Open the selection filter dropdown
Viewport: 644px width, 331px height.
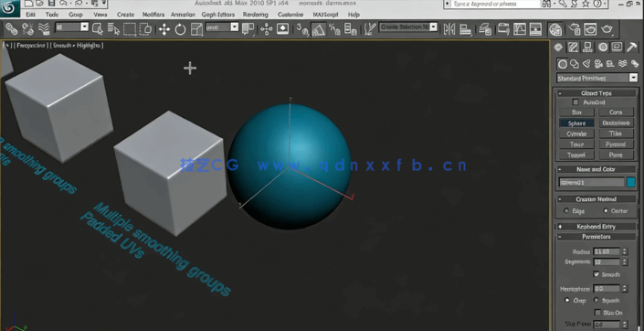pyautogui.click(x=72, y=27)
